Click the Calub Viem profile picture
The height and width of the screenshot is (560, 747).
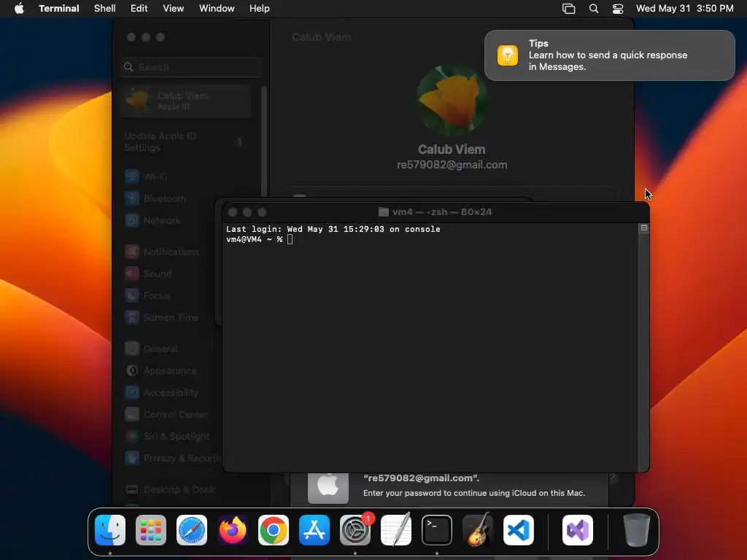point(452,101)
